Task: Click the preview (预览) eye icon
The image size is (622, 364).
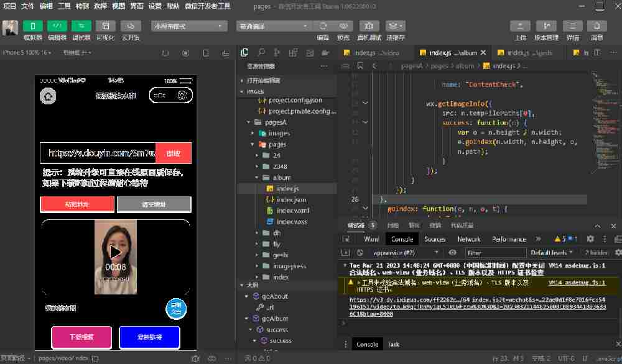Action: click(x=343, y=26)
